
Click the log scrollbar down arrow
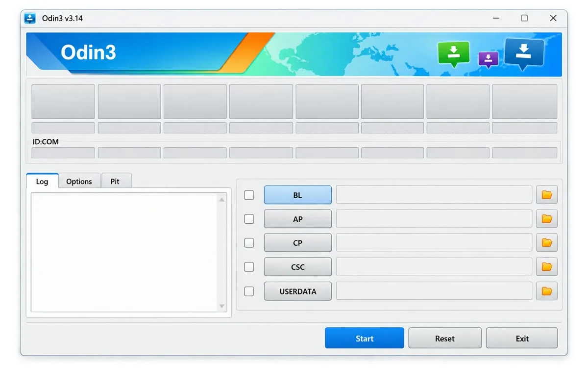point(222,306)
